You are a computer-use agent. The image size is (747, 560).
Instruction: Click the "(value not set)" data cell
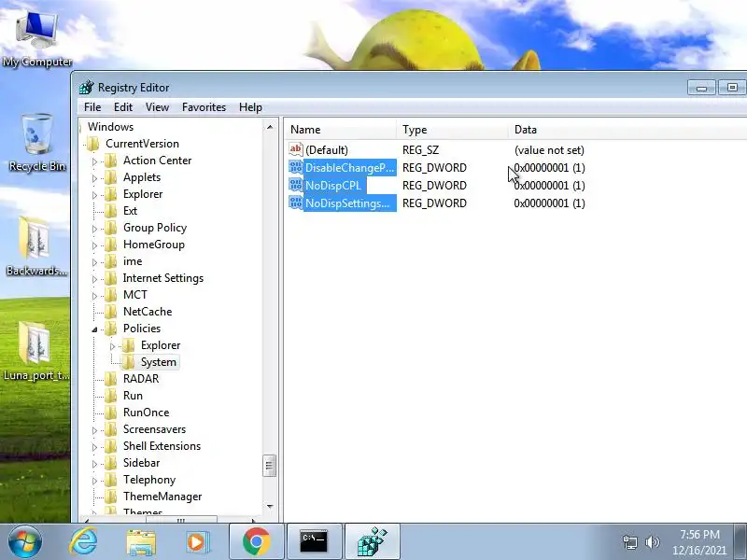549,150
